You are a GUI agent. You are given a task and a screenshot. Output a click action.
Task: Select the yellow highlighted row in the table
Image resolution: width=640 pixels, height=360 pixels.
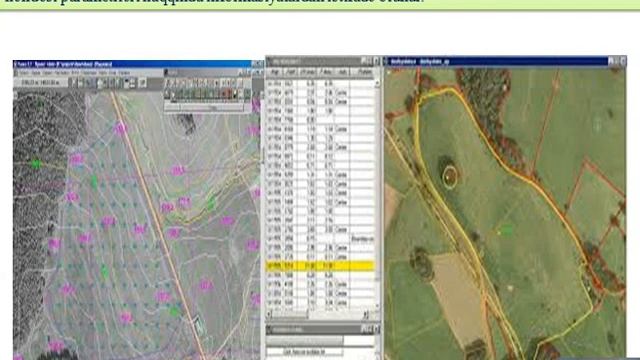tap(320, 266)
